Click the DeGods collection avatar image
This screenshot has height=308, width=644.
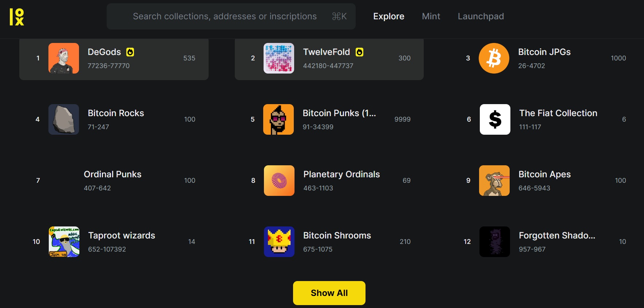[64, 58]
